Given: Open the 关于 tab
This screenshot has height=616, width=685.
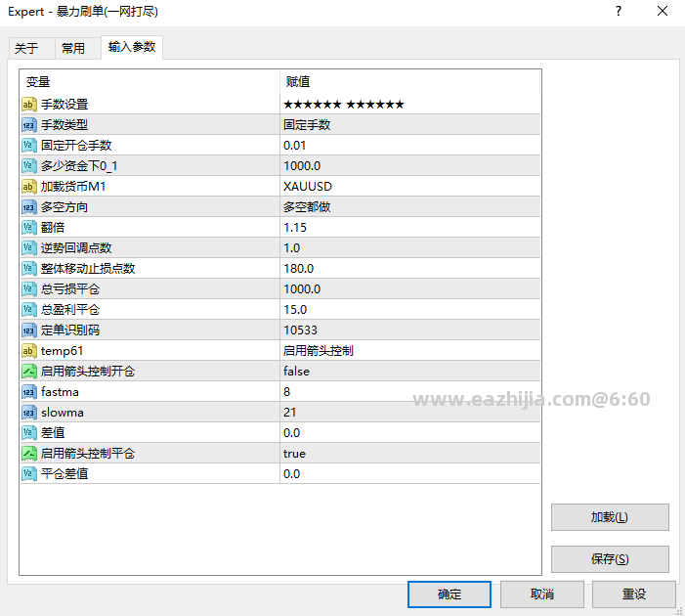Looking at the screenshot, I should 31,48.
